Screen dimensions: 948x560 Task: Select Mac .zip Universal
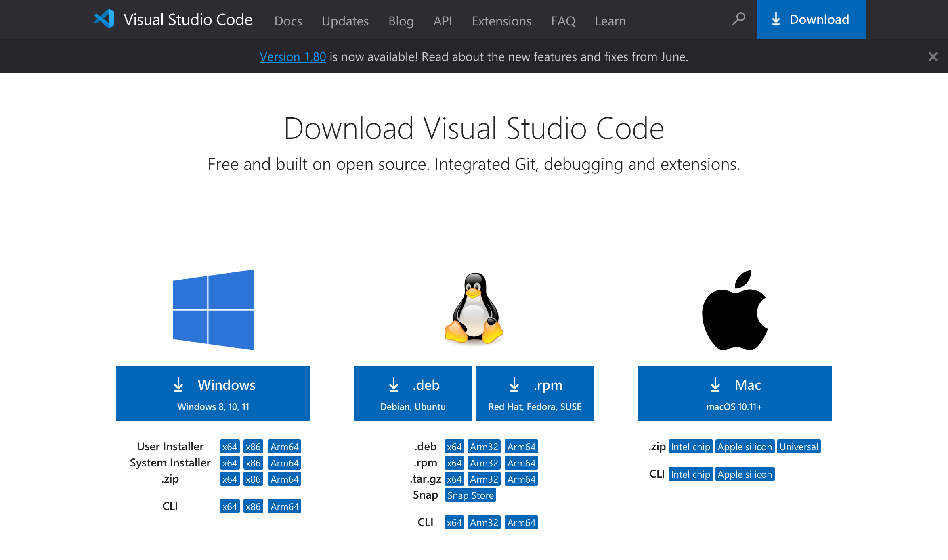[x=799, y=447]
